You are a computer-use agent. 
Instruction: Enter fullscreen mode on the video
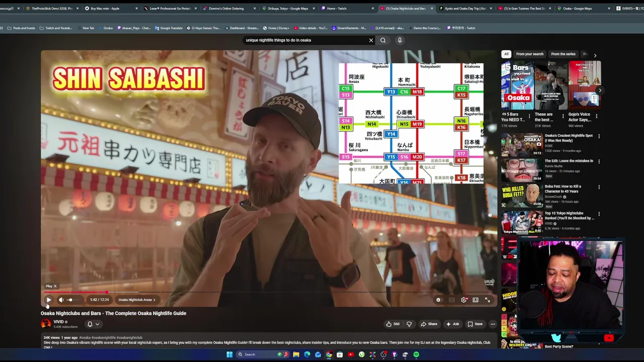pos(488,300)
